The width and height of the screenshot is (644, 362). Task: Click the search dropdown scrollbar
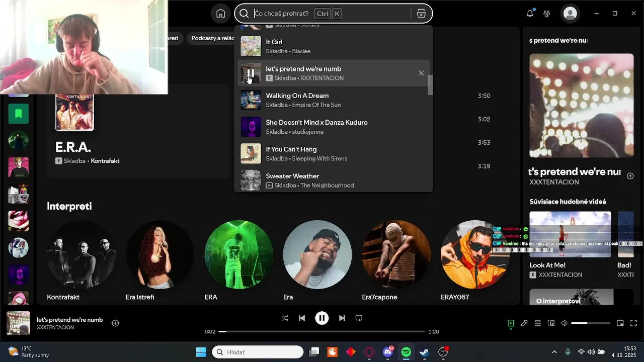pyautogui.click(x=430, y=84)
